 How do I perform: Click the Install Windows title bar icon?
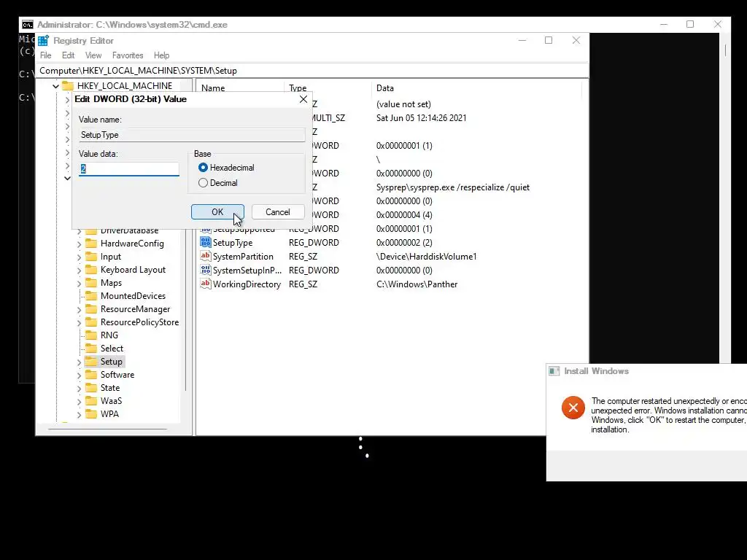click(554, 371)
